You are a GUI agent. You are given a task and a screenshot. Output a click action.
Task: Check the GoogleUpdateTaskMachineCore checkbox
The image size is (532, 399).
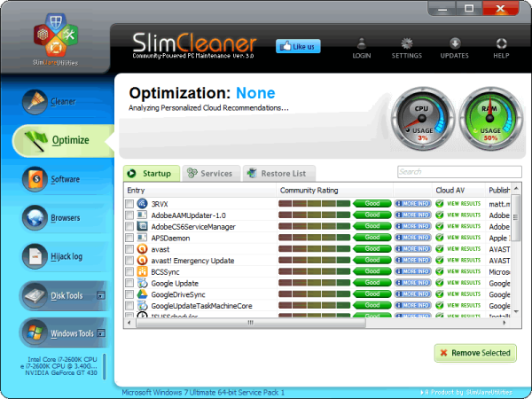coord(129,306)
